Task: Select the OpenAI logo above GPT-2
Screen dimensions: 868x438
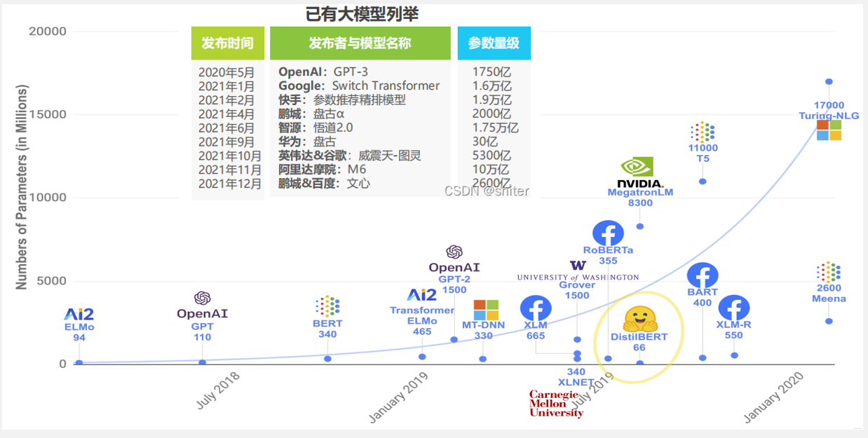Action: tap(454, 259)
